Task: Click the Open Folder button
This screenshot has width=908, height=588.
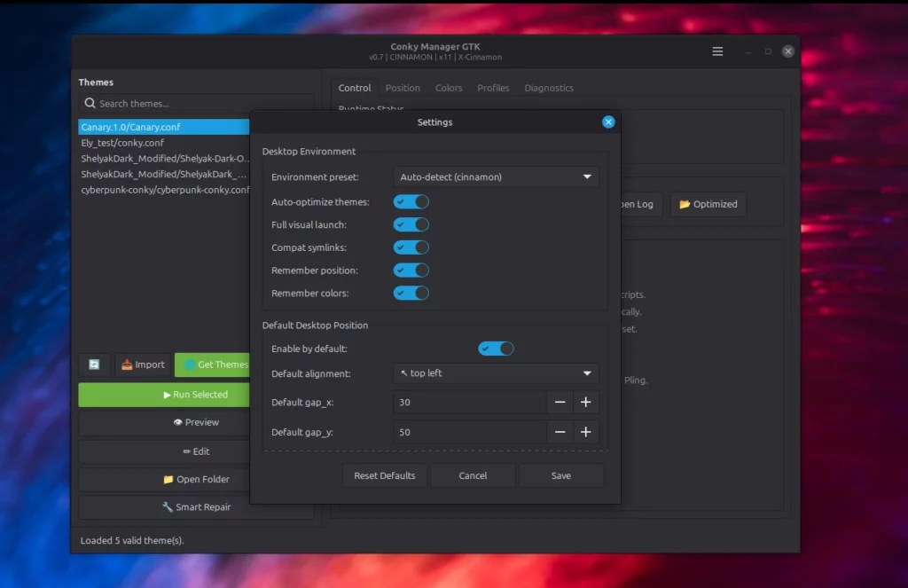Action: [x=164, y=479]
